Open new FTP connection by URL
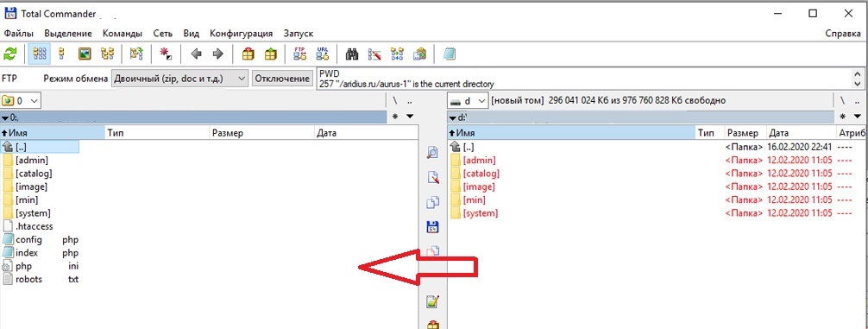The image size is (868, 329). [323, 54]
